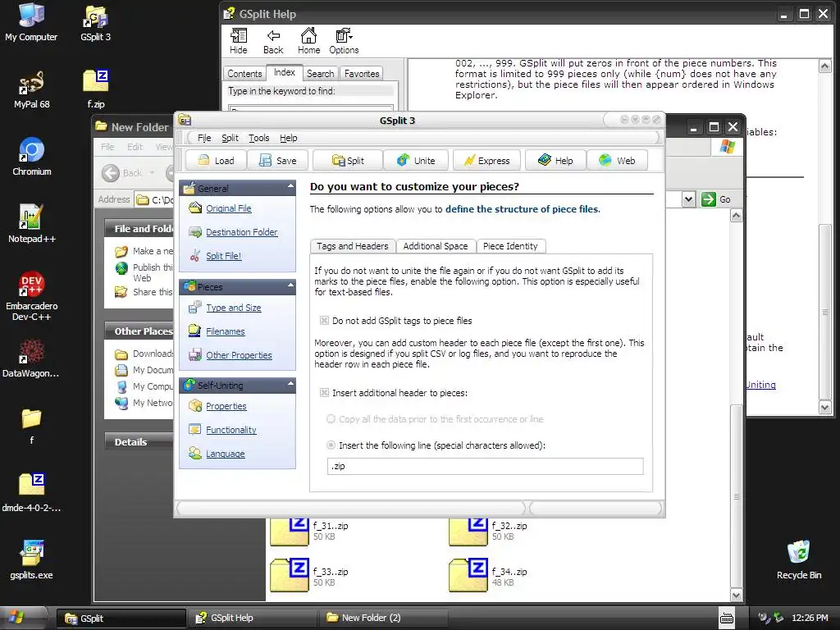Open the Type and Size page
The image size is (840, 630).
pos(234,308)
